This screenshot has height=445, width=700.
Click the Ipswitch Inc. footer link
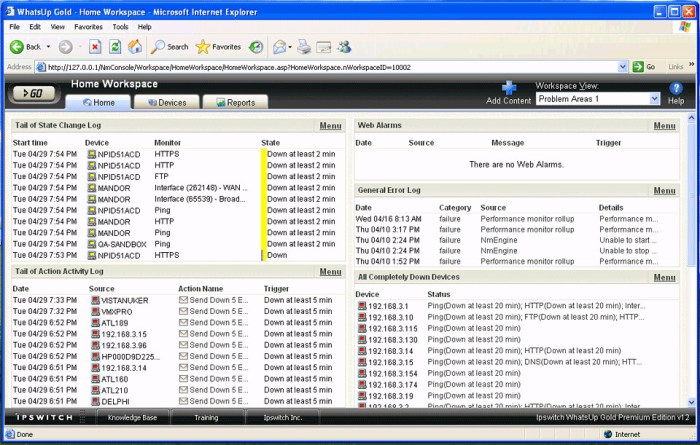coord(283,418)
